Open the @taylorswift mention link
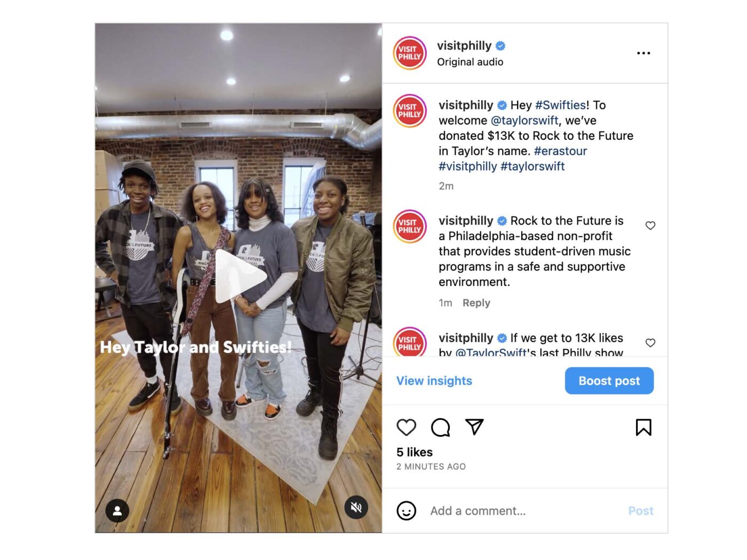Viewport: 747px width, 560px height. coord(525,121)
